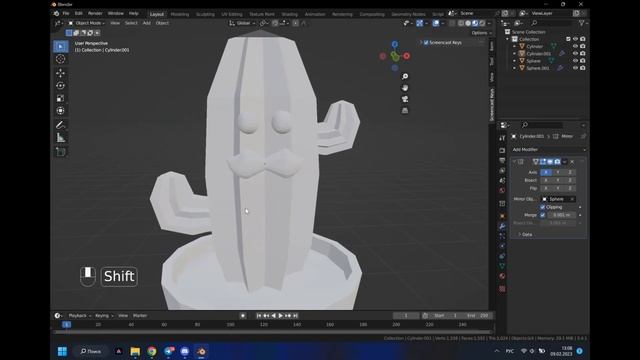Open the Keying dropdown in timeline

104,316
